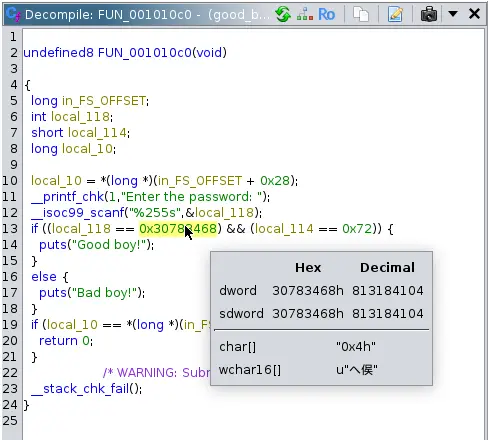488x440 pixels.
Task: Select highlighted constant 0x30783468
Action: click(178, 229)
